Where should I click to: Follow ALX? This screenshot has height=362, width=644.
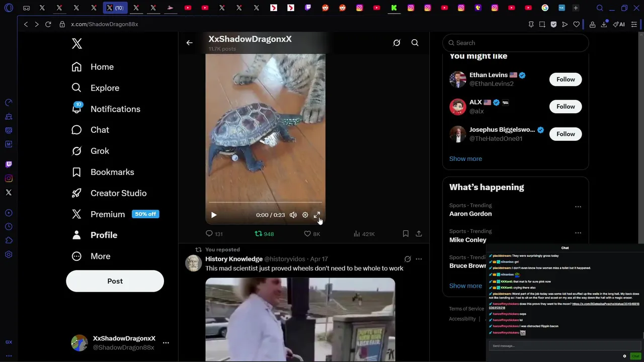(x=566, y=107)
